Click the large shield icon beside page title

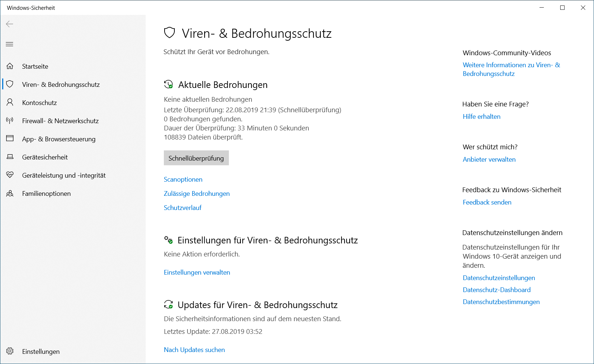coord(170,33)
